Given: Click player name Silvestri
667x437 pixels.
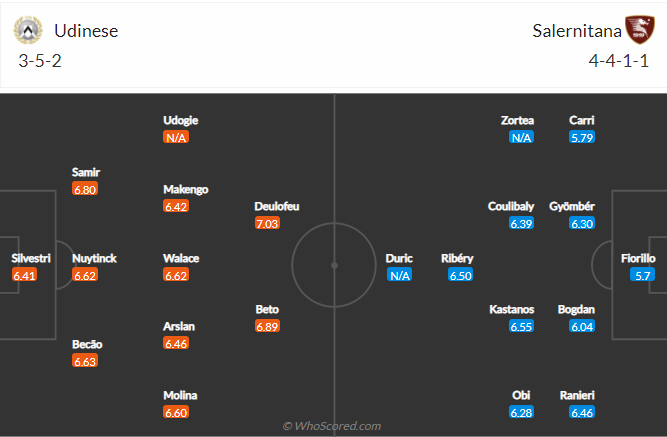Looking at the screenshot, I should tap(31, 258).
